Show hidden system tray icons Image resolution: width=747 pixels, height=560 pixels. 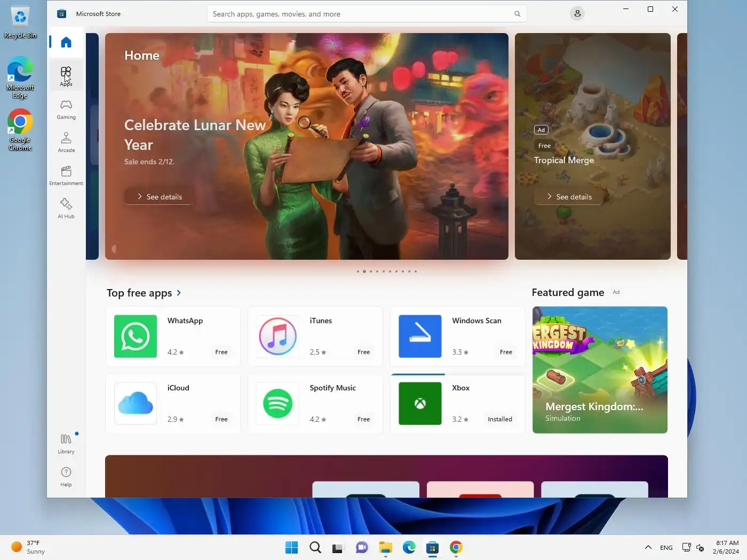pyautogui.click(x=648, y=547)
